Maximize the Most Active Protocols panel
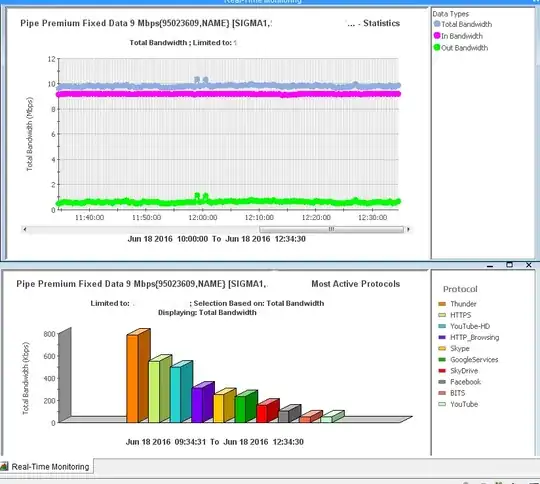 click(509, 265)
